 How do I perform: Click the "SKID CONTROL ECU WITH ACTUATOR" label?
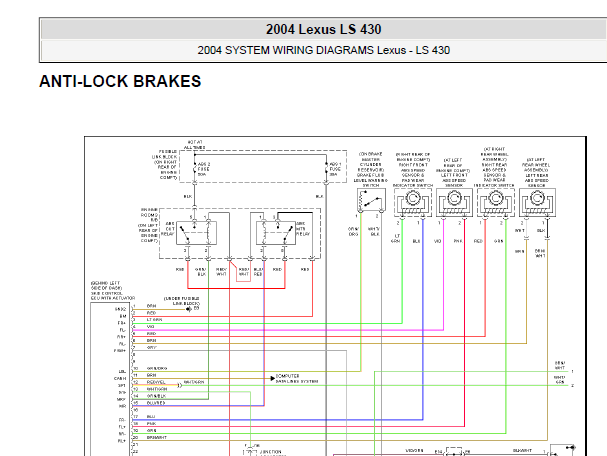coord(113,296)
